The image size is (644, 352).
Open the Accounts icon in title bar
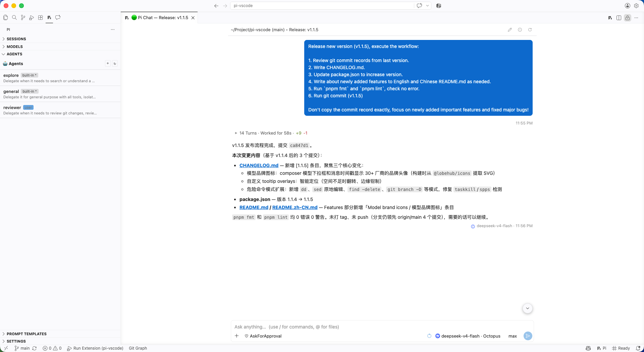(x=628, y=6)
